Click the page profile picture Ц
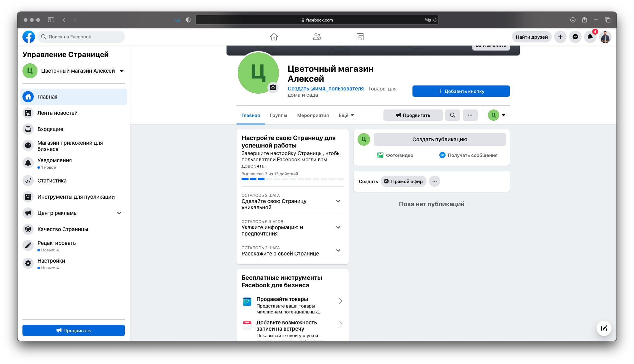 (x=258, y=73)
